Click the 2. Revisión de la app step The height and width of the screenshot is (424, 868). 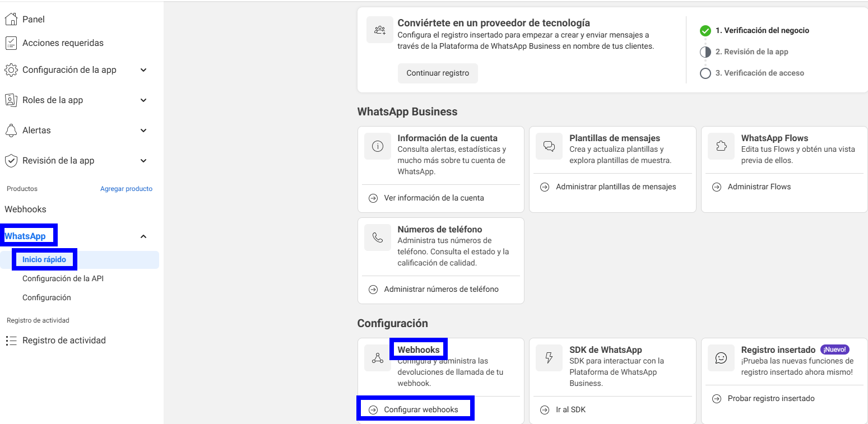coord(751,52)
